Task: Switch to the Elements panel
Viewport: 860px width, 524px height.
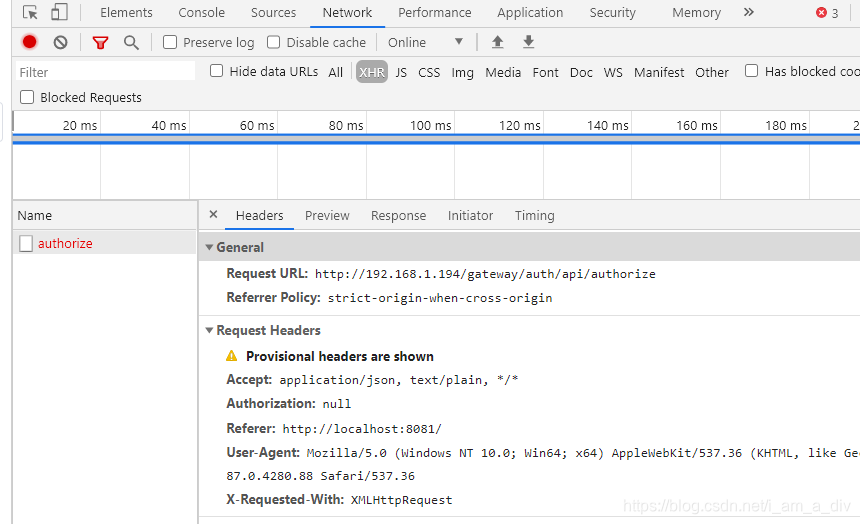Action: [x=126, y=13]
